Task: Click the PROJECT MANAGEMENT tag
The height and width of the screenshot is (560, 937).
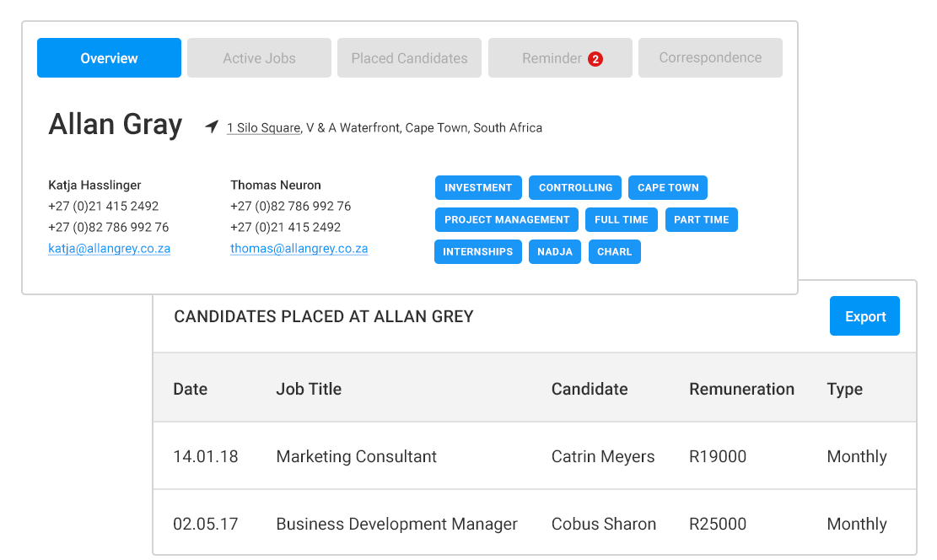Action: [x=507, y=220]
